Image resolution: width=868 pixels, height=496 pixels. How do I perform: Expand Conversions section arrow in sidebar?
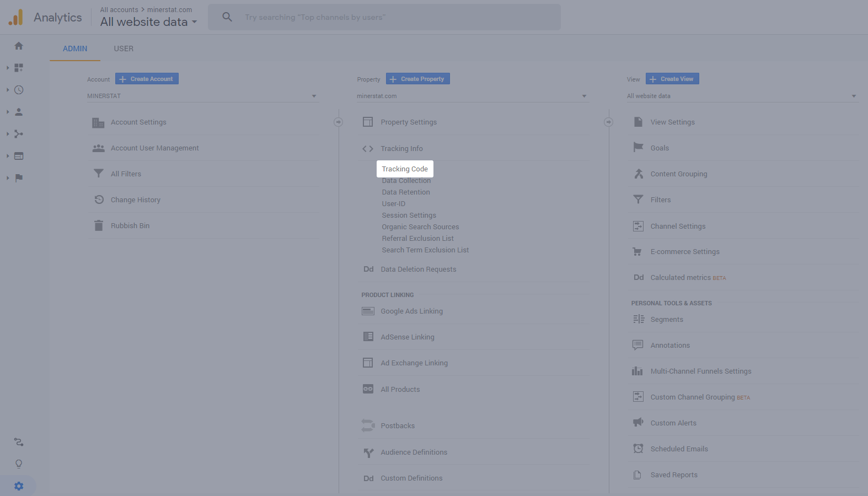pyautogui.click(x=8, y=178)
